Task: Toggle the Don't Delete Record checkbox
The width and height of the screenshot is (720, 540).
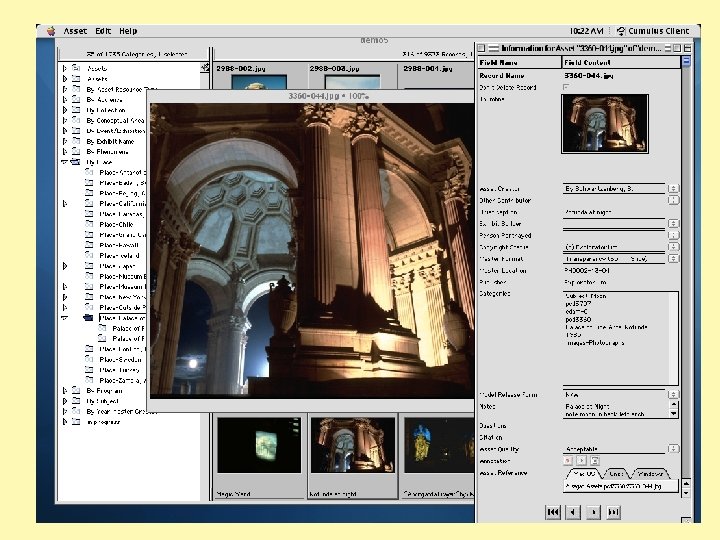Action: (566, 87)
